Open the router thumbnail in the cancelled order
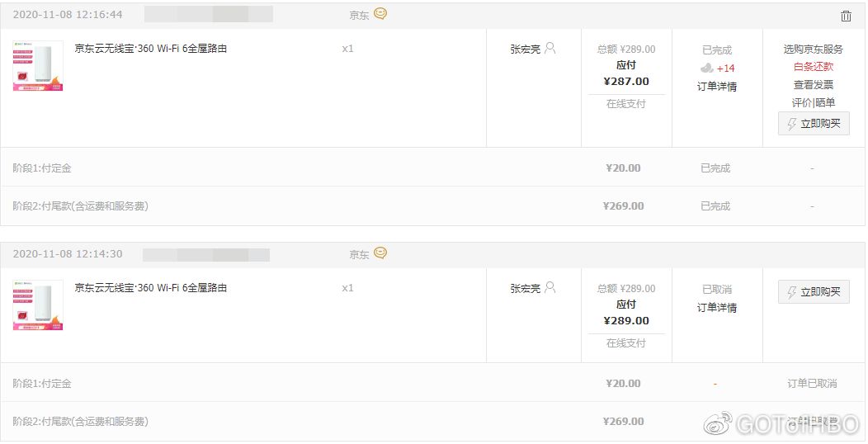The width and height of the screenshot is (868, 444). tap(38, 305)
